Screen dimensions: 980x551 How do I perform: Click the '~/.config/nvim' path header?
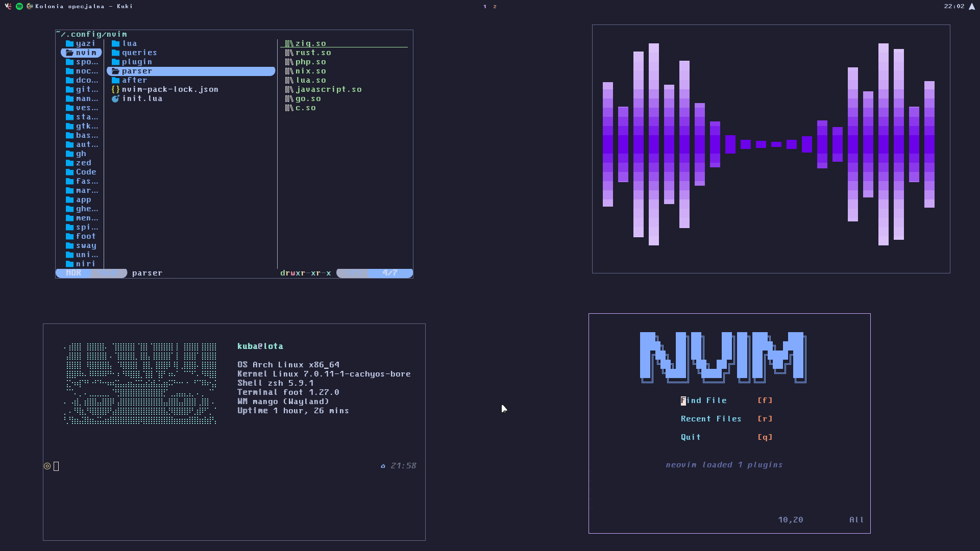point(92,34)
